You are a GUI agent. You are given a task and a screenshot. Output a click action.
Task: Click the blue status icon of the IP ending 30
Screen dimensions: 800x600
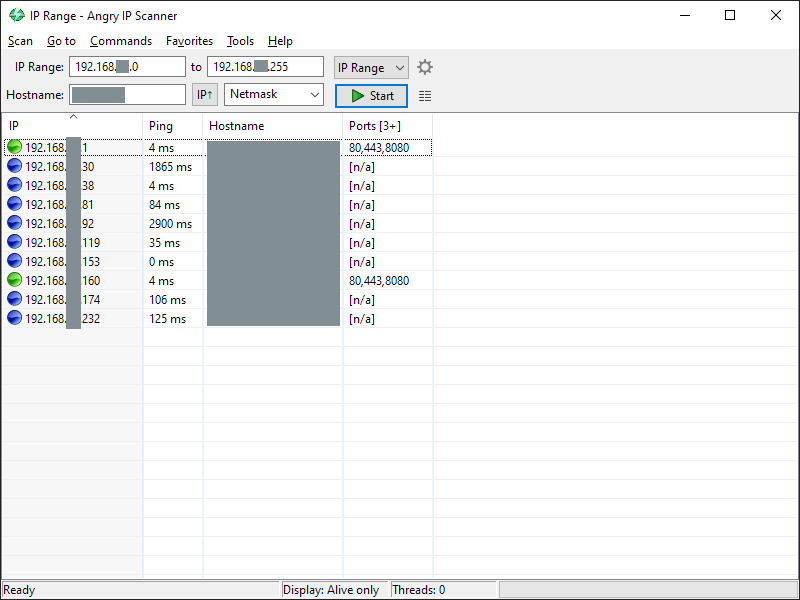(x=14, y=166)
